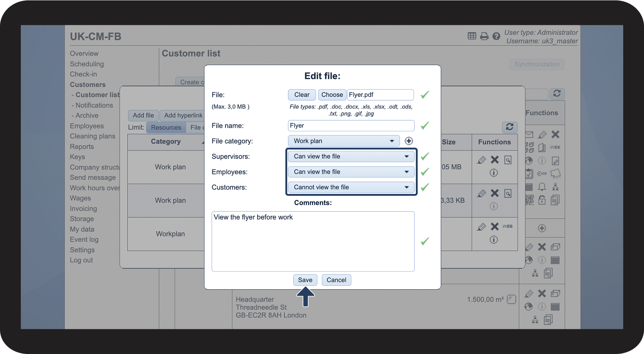The height and width of the screenshot is (354, 644).
Task: Click the Add file button
Action: click(x=143, y=116)
